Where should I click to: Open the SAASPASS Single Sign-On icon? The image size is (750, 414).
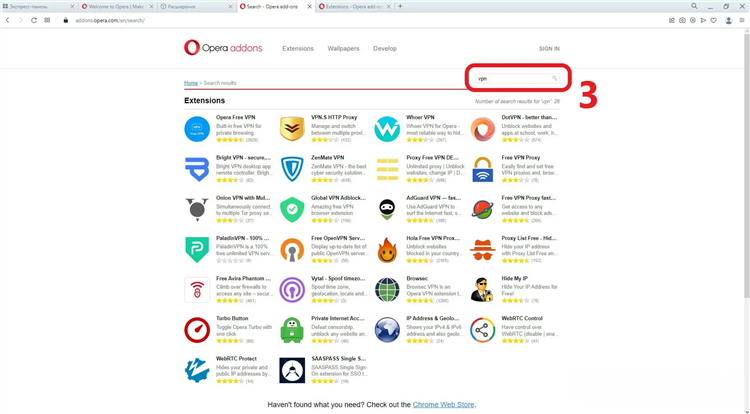pos(292,370)
